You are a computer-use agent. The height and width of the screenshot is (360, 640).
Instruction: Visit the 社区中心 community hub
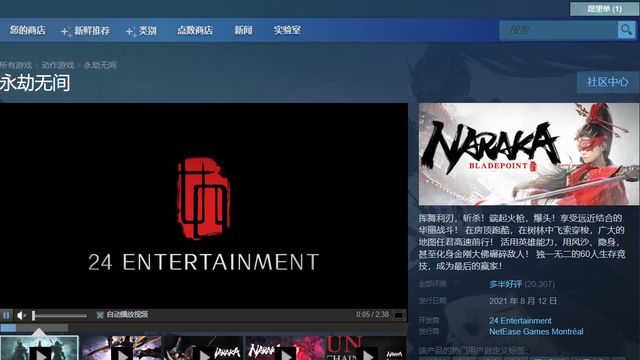click(607, 82)
